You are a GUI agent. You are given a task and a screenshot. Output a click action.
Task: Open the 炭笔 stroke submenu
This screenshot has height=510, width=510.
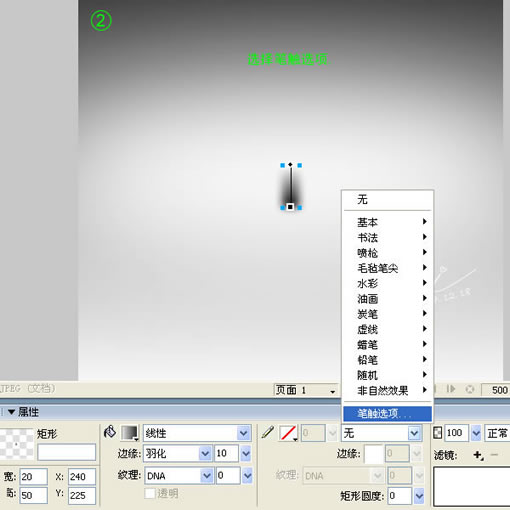pyautogui.click(x=387, y=314)
